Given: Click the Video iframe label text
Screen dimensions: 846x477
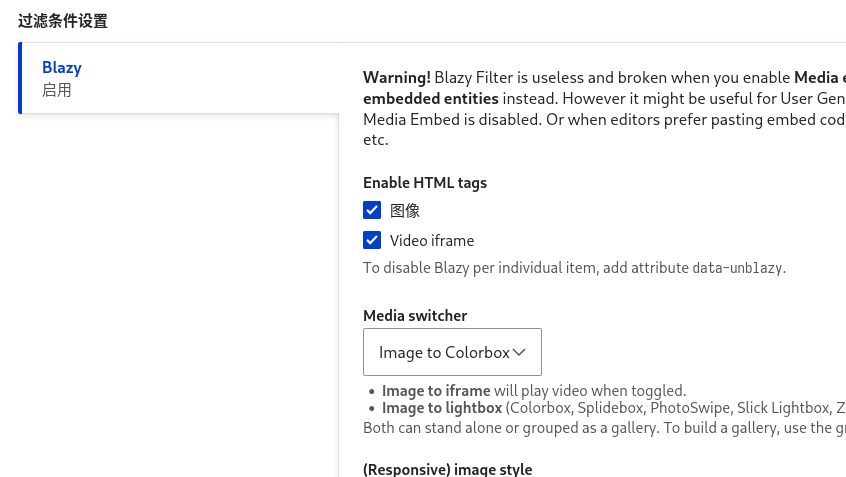Looking at the screenshot, I should point(432,241).
